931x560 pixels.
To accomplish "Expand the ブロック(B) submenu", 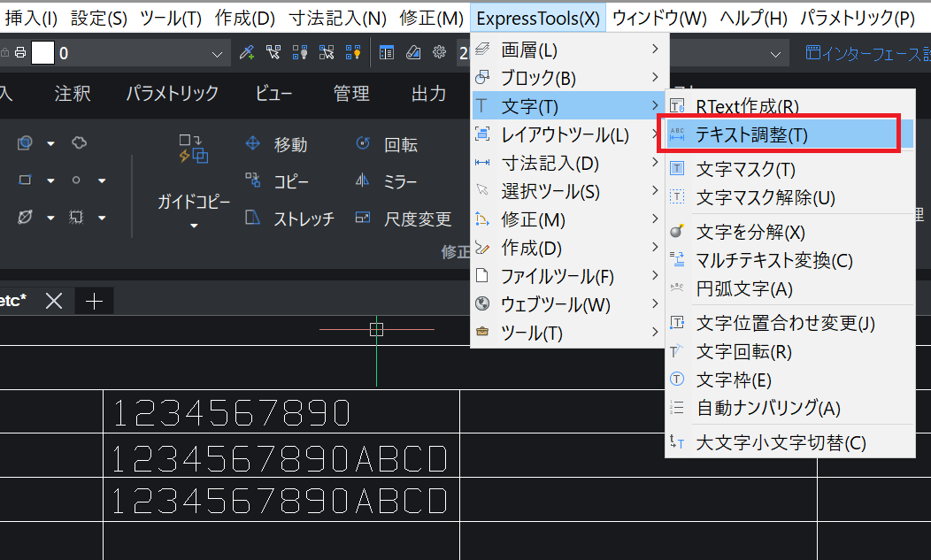I will [x=569, y=78].
